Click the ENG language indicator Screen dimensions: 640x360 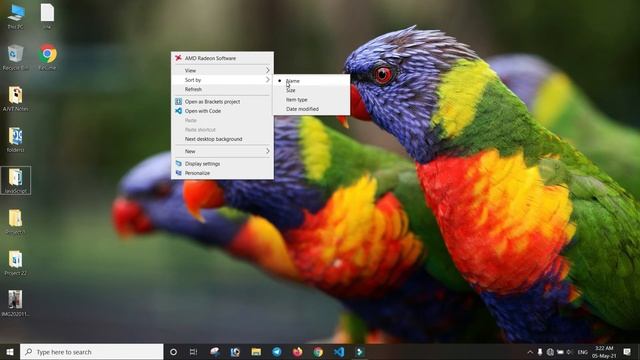[x=582, y=352]
